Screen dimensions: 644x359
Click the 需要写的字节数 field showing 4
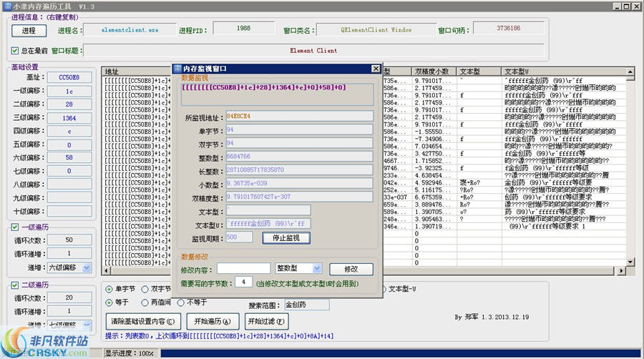[243, 282]
